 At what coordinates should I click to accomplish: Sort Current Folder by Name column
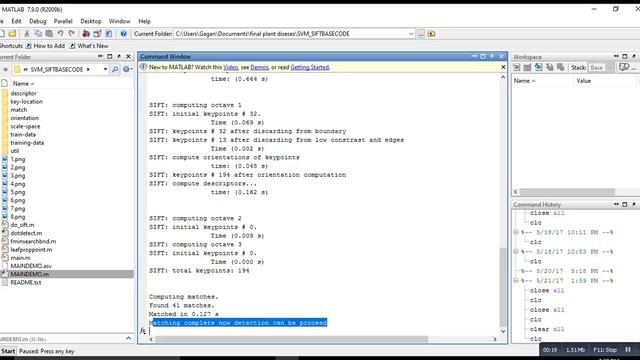point(23,83)
